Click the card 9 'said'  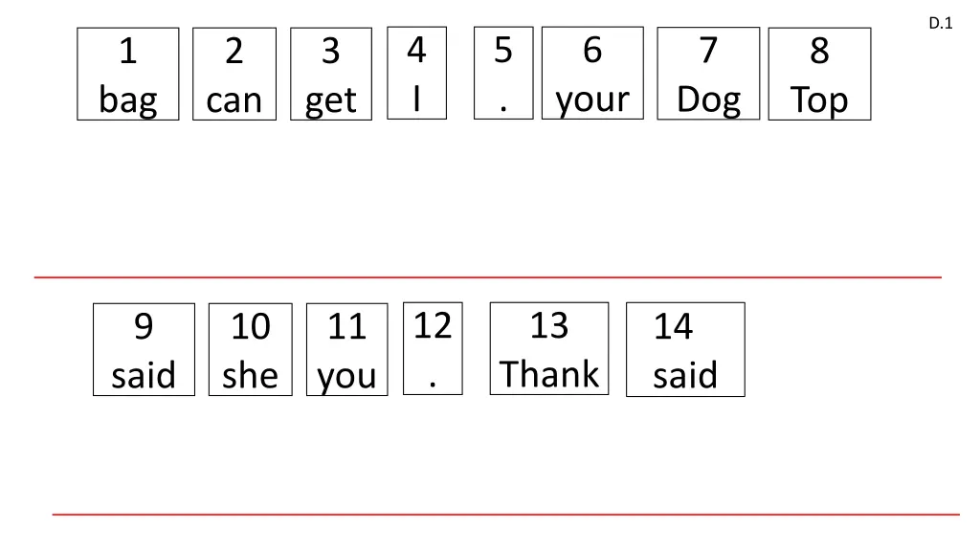coord(144,350)
